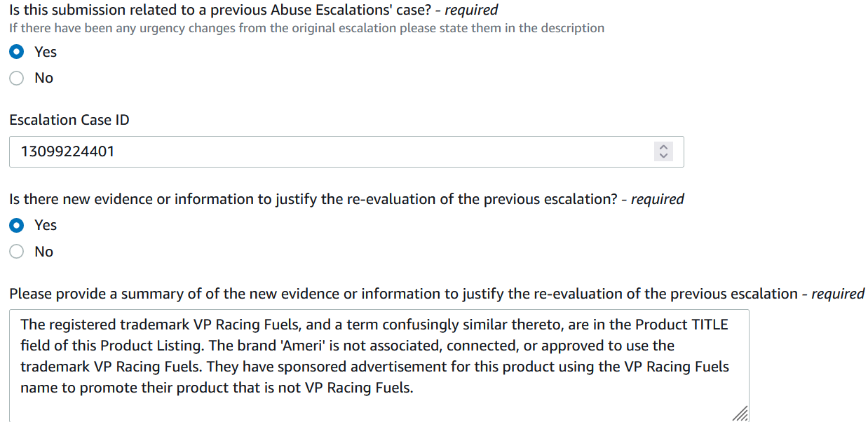Click 'Yes' label text under new evidence question
868x422 pixels.
tap(46, 225)
